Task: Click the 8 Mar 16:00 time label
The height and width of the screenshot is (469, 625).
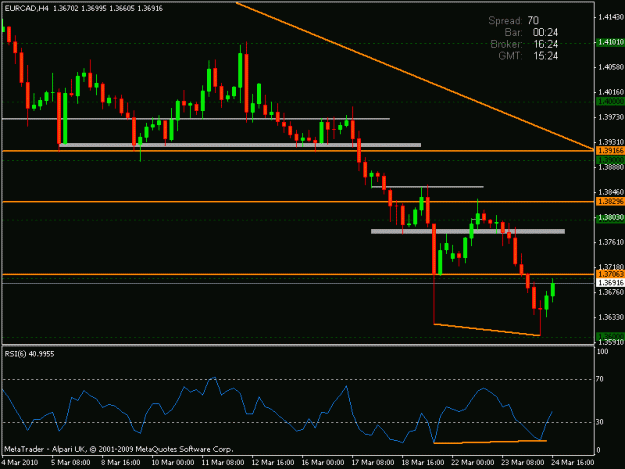Action: 120,463
